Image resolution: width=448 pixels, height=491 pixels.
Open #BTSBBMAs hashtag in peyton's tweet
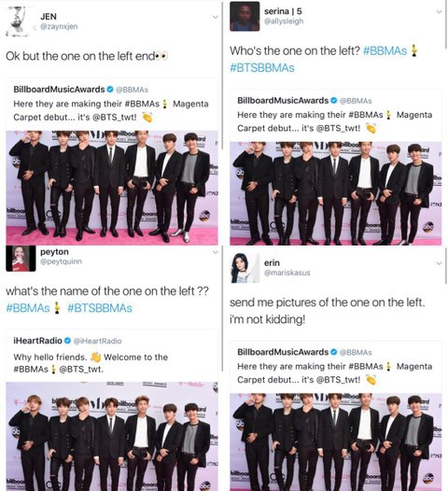pyautogui.click(x=100, y=308)
